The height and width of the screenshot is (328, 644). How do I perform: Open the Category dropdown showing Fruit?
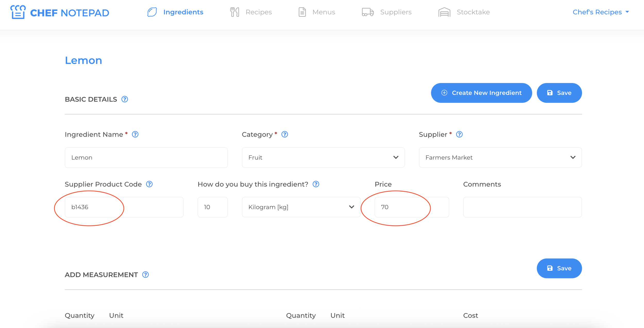pyautogui.click(x=323, y=157)
